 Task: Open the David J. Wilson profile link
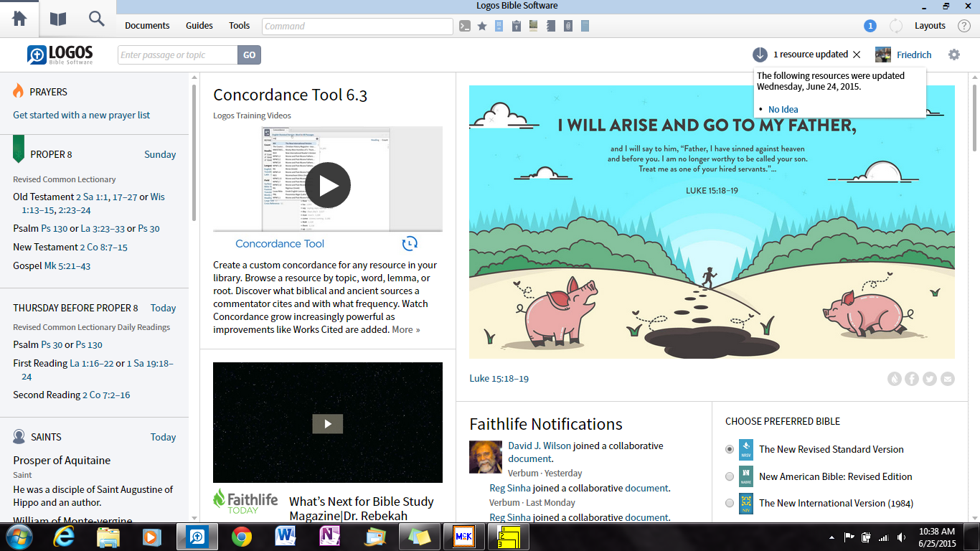tap(540, 446)
